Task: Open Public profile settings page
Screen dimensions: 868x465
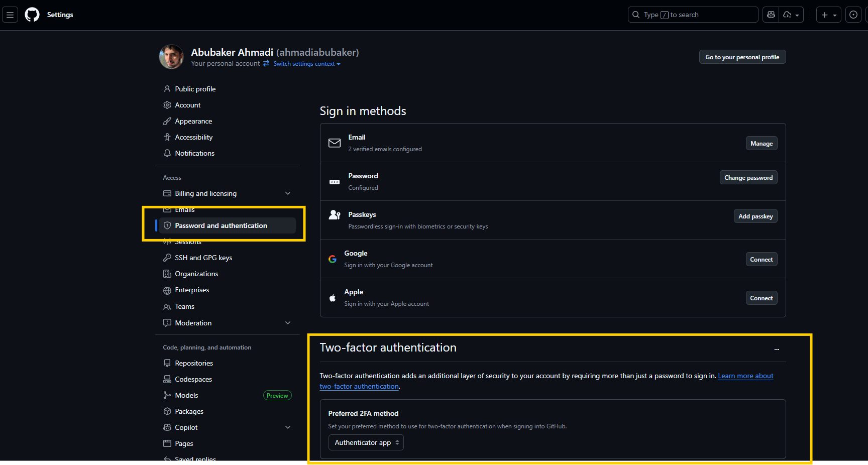Action: tap(195, 89)
